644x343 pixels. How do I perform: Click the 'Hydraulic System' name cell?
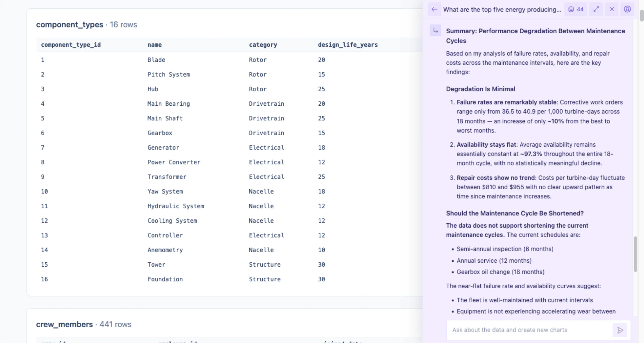coord(176,206)
